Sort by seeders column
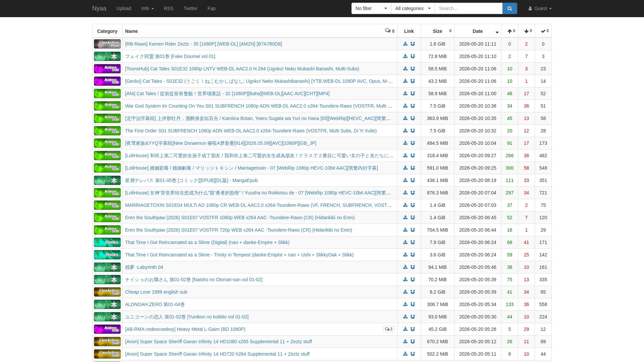 pos(509,31)
